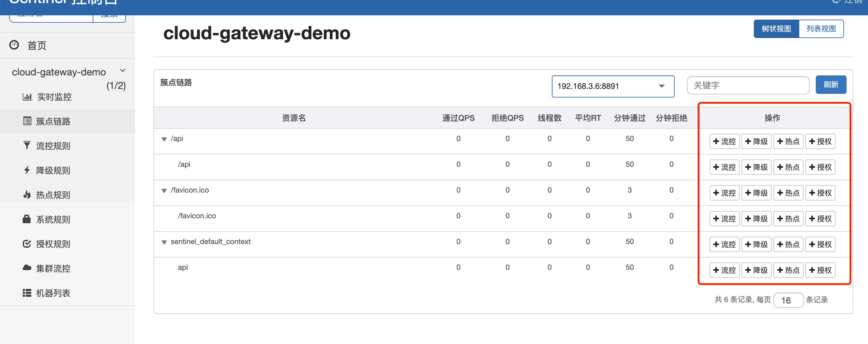Focus the 关键字 keyword search field

(x=748, y=86)
